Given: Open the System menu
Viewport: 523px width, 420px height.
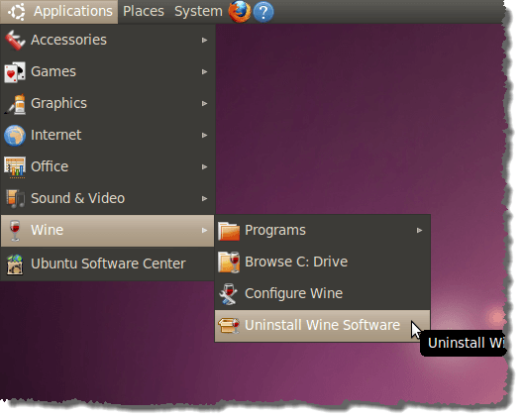Looking at the screenshot, I should point(198,12).
